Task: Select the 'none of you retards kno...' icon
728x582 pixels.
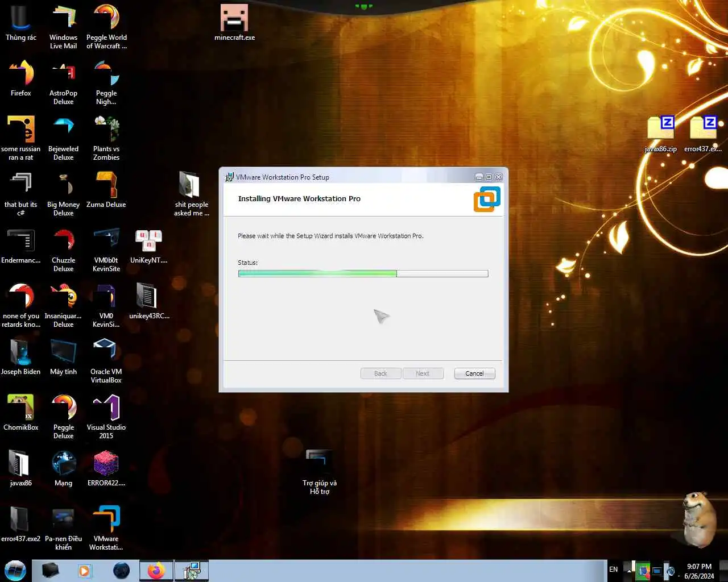Action: (20, 305)
